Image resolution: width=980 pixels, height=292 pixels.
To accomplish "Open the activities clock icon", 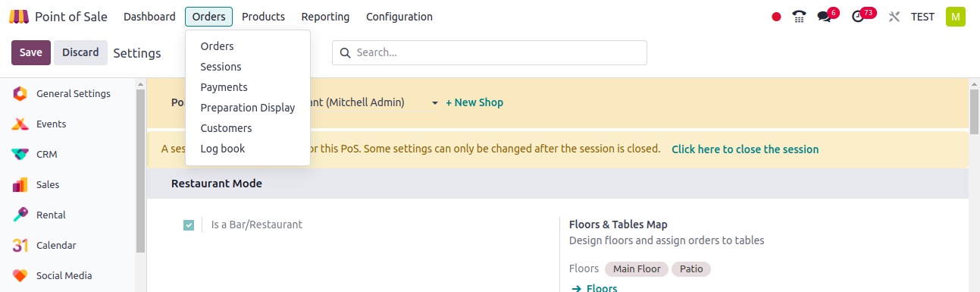I will click(x=858, y=17).
